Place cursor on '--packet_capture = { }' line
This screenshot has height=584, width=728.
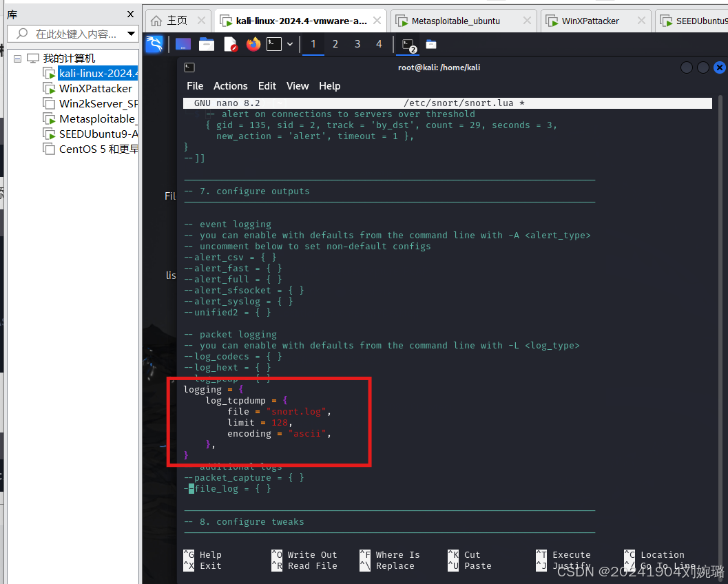[245, 478]
